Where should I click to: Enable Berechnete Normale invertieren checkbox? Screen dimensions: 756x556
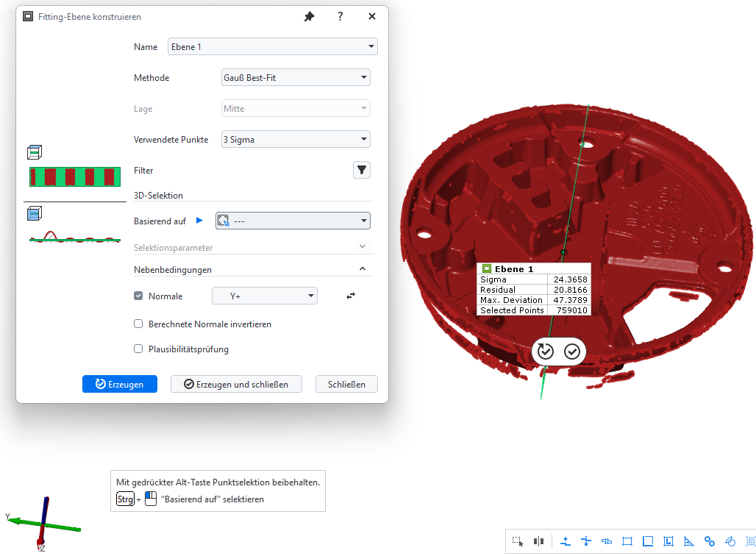pyautogui.click(x=138, y=324)
